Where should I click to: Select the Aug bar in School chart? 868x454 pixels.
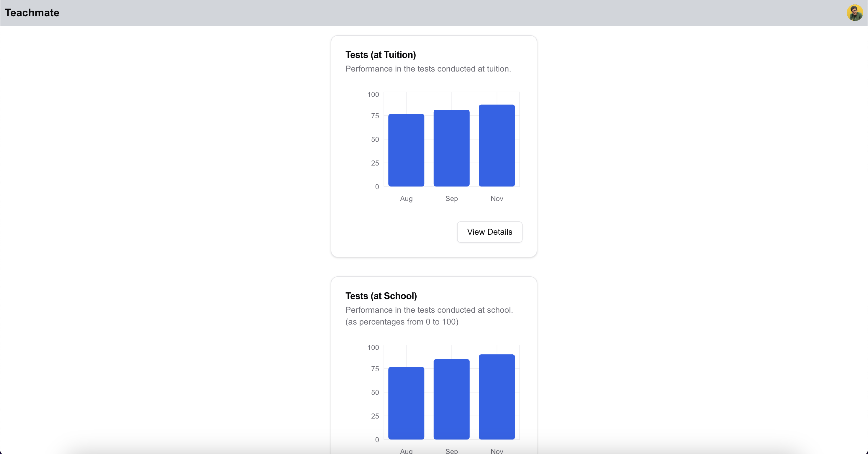(406, 403)
